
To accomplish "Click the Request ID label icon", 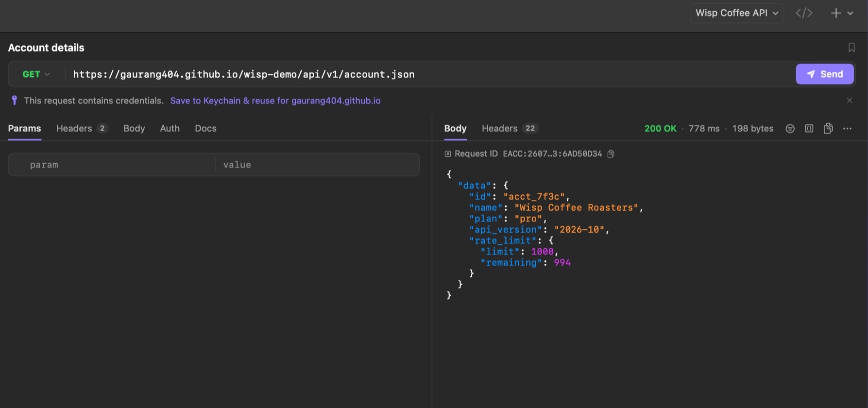I will tap(447, 154).
